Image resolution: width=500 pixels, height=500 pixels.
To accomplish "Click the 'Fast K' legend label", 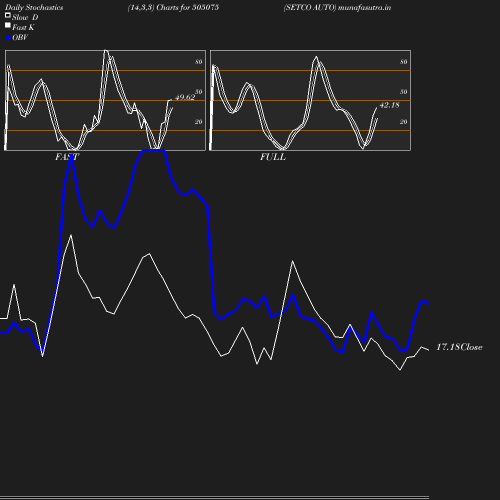I will click(x=23, y=27).
